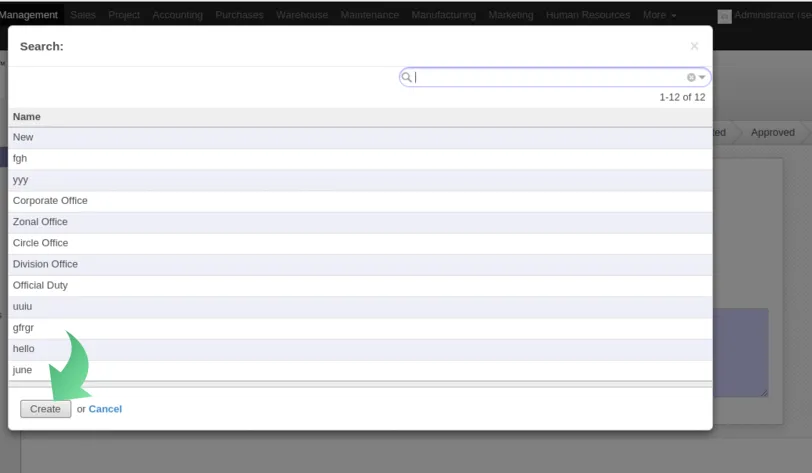This screenshot has width=812, height=473.
Task: Cancel the search dialog
Action: (105, 409)
